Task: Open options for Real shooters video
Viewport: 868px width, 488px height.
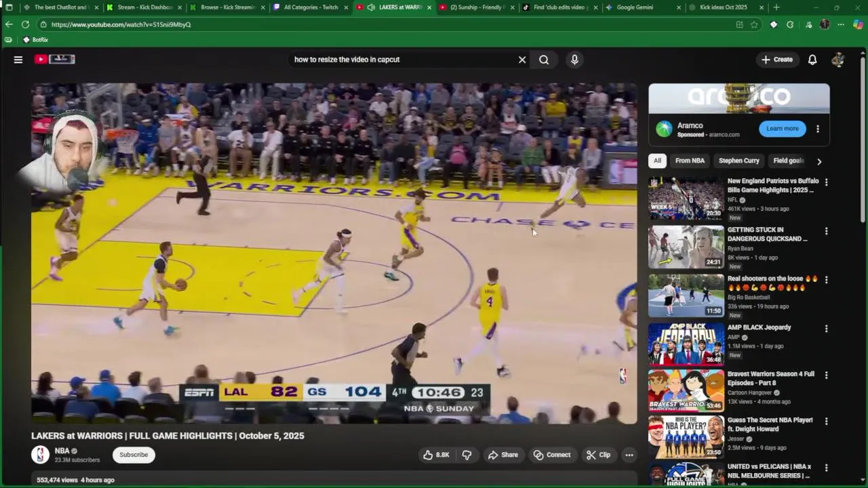Action: (x=826, y=280)
